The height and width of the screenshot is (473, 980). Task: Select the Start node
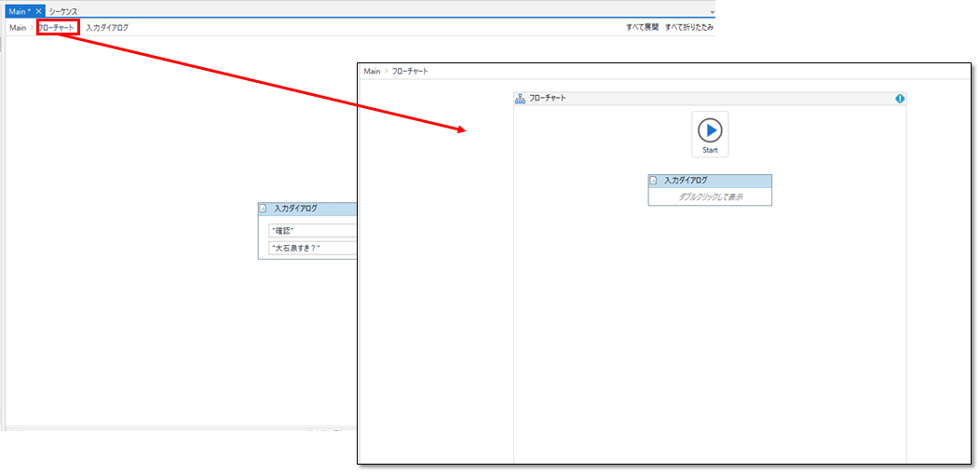pos(710,134)
